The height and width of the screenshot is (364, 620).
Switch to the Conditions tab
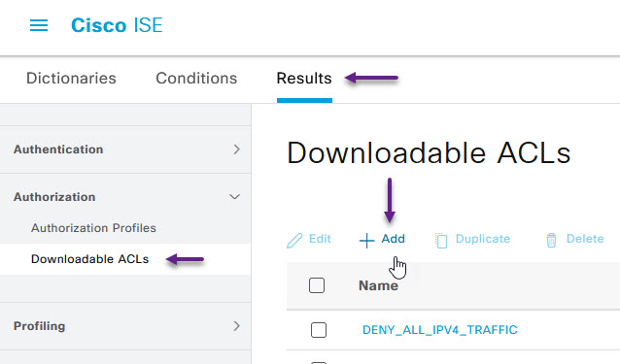pos(196,79)
